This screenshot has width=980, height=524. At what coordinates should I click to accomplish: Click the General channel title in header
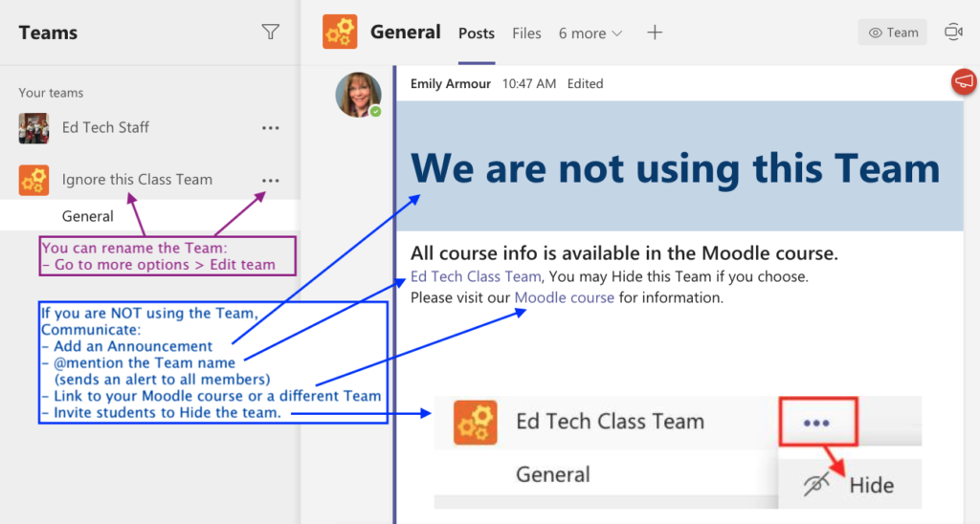(405, 32)
